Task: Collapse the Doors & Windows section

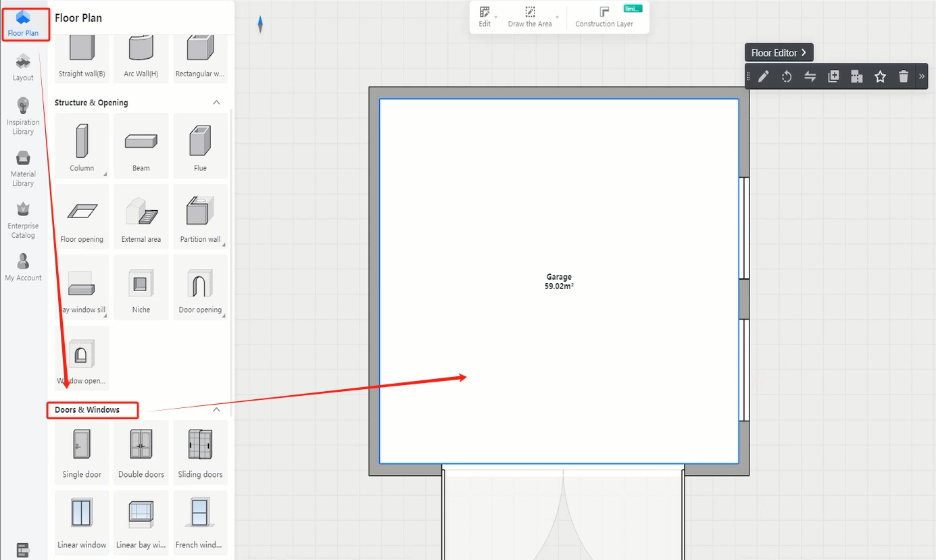Action: pos(216,410)
